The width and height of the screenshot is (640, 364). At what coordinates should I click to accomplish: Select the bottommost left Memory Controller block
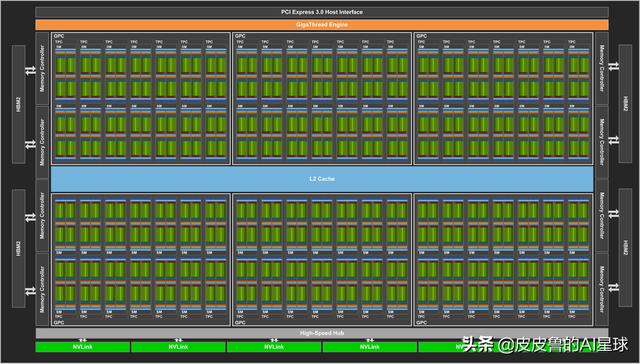[42, 289]
